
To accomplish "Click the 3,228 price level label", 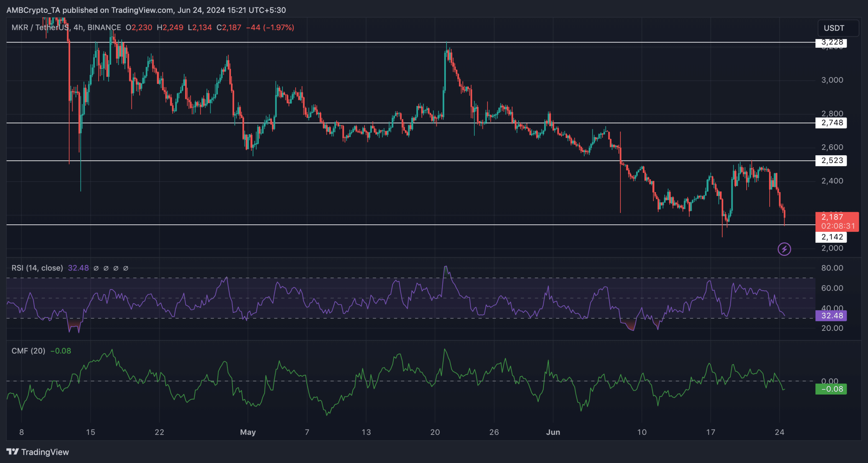I will pos(831,43).
